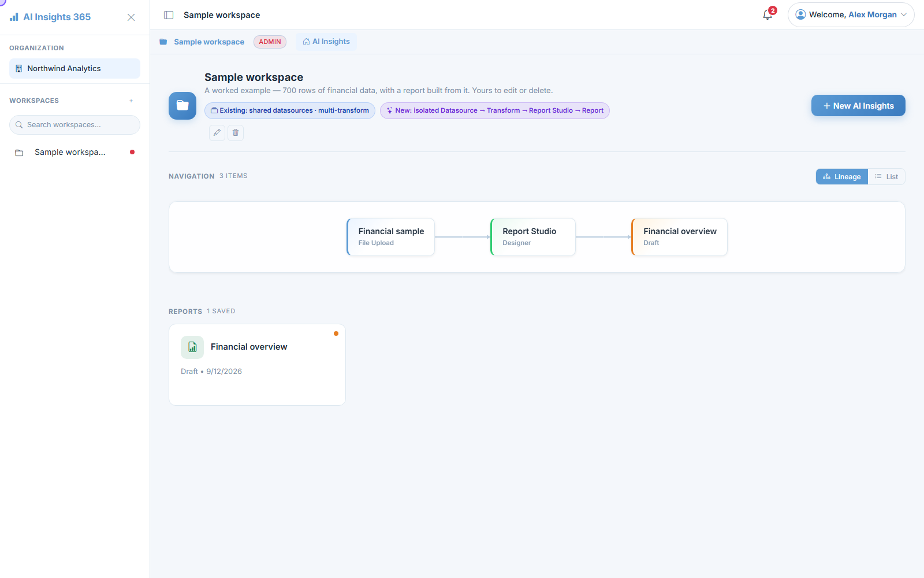This screenshot has height=578, width=924.
Task: Open Sample workspace in the sidebar list
Action: pos(74,152)
